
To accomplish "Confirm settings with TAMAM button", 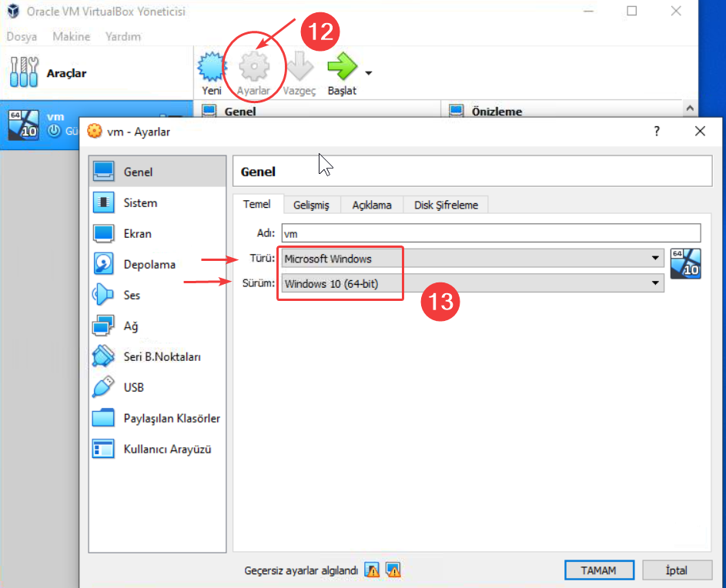I will click(x=599, y=570).
